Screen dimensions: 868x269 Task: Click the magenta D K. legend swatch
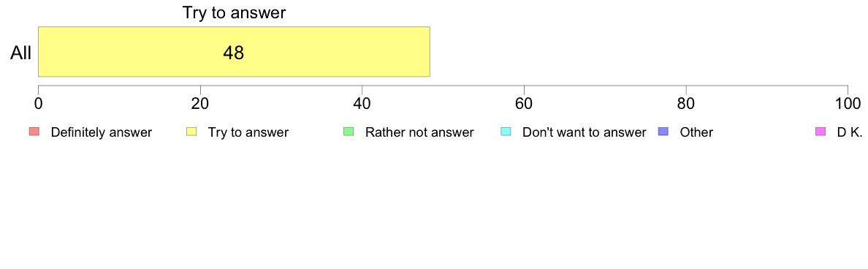pyautogui.click(x=821, y=132)
